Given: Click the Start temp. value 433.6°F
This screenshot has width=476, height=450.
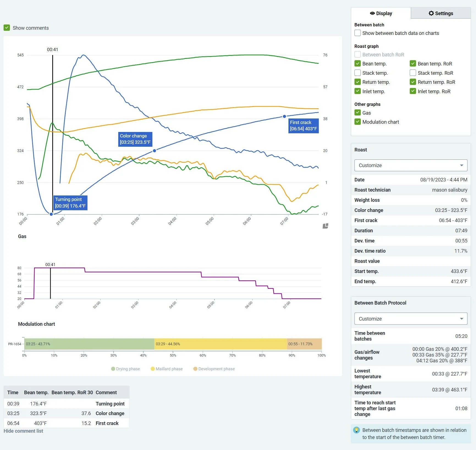Looking at the screenshot, I should click(459, 271).
